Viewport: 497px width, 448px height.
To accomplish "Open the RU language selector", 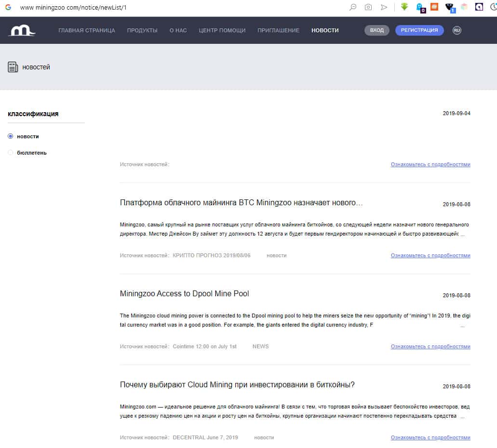I will pos(457,30).
